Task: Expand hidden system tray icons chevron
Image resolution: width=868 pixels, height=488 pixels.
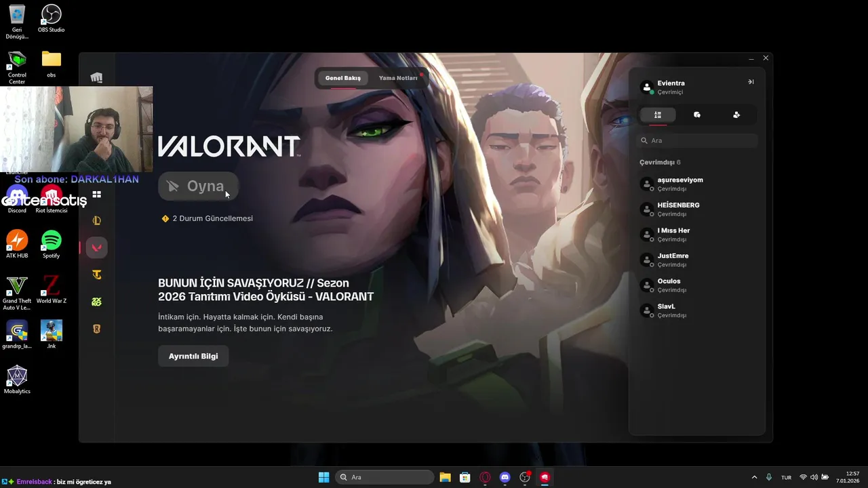Action: pos(754,477)
